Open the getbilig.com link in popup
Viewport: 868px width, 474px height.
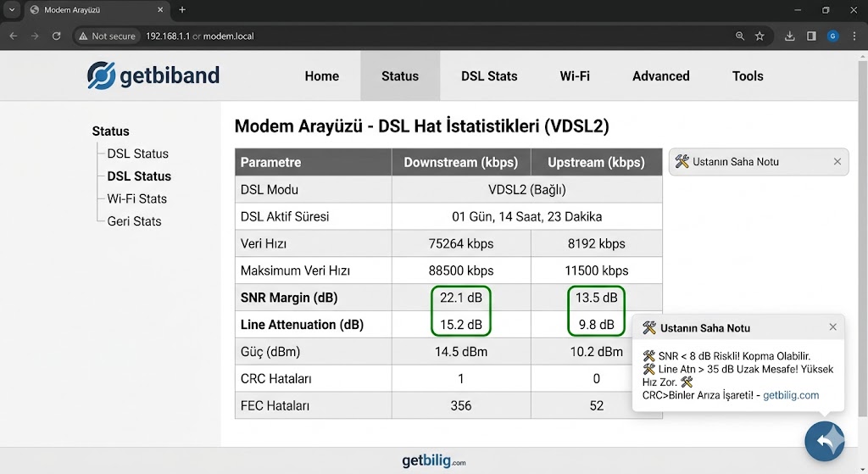pos(791,395)
